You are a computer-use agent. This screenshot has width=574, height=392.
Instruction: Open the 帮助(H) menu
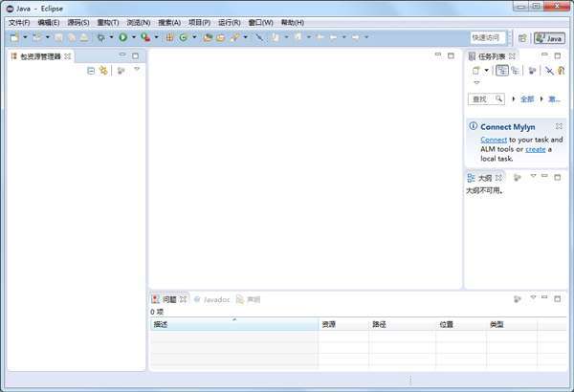click(x=292, y=23)
